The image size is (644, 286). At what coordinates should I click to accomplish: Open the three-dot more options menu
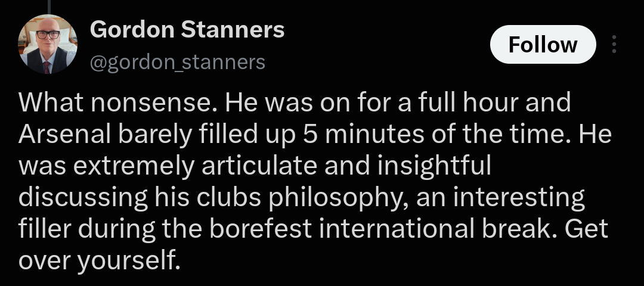[614, 44]
